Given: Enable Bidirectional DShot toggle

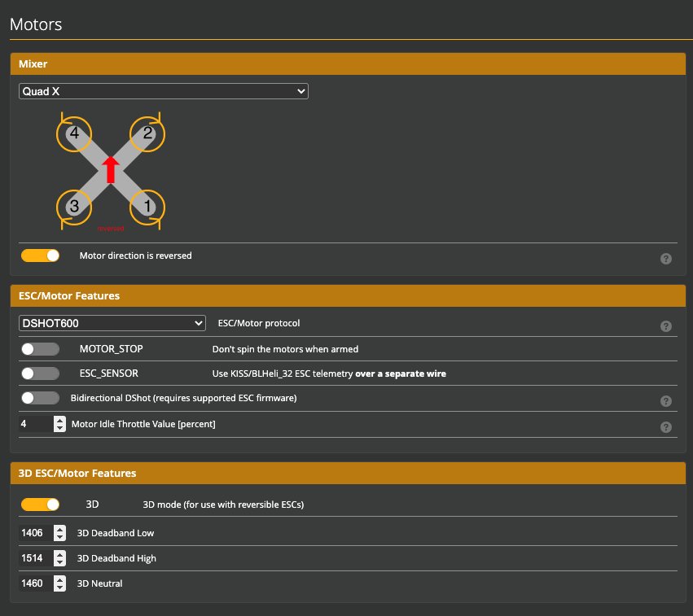Looking at the screenshot, I should [41, 398].
